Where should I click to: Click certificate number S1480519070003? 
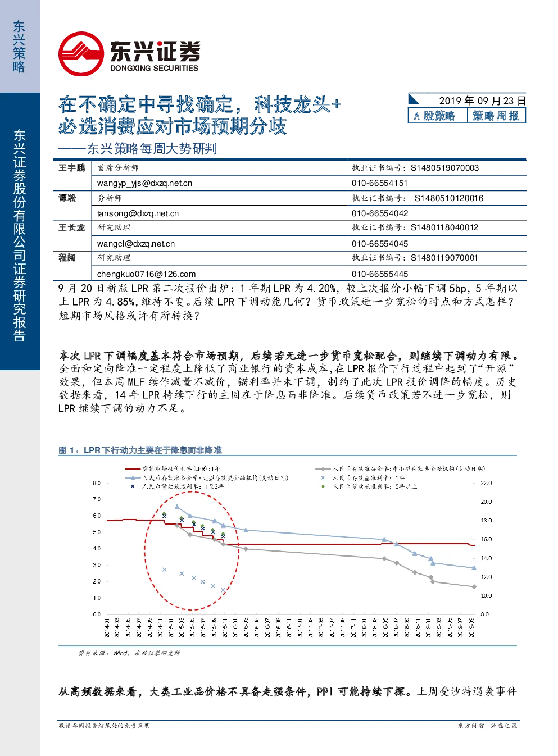click(444, 168)
